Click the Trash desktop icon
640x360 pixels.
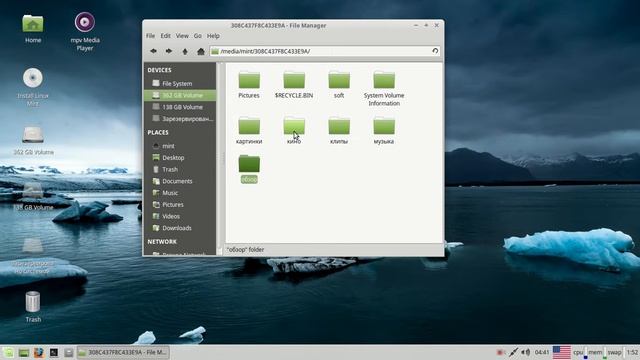click(33, 307)
